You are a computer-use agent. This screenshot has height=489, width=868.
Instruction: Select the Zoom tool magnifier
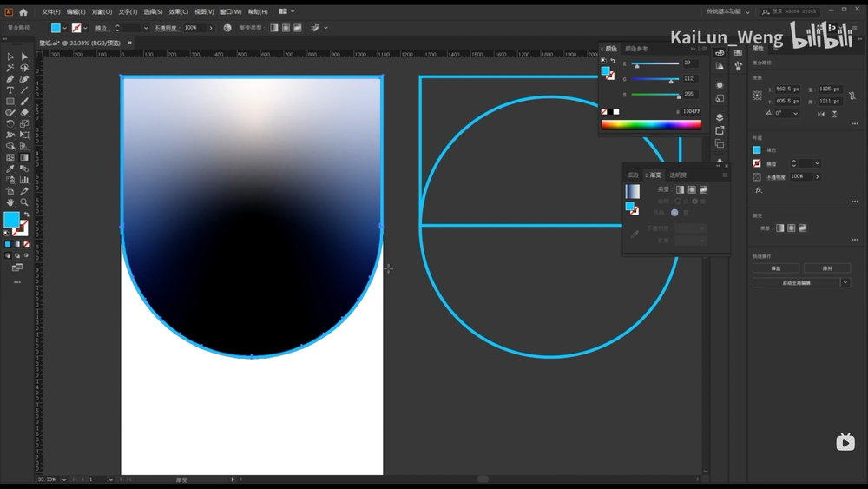coord(24,202)
